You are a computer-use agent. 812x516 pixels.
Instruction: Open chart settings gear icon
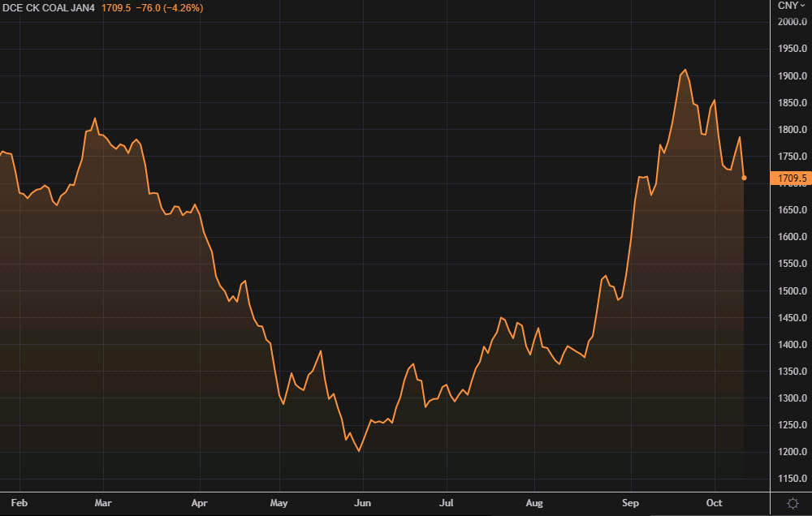(x=792, y=503)
